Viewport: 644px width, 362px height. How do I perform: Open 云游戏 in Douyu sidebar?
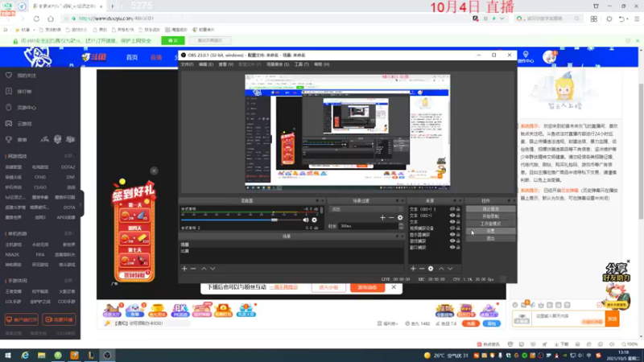pyautogui.click(x=24, y=124)
